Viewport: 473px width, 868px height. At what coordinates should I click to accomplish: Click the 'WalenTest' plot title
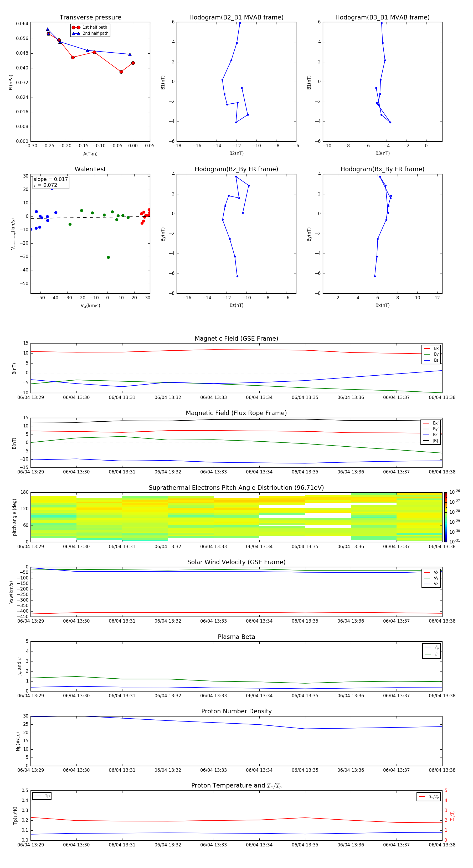point(90,169)
